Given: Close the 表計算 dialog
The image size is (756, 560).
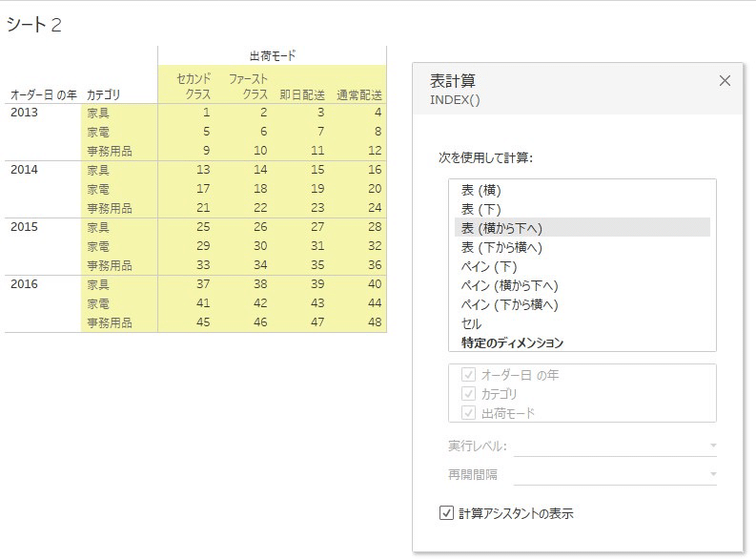Looking at the screenshot, I should pyautogui.click(x=725, y=80).
